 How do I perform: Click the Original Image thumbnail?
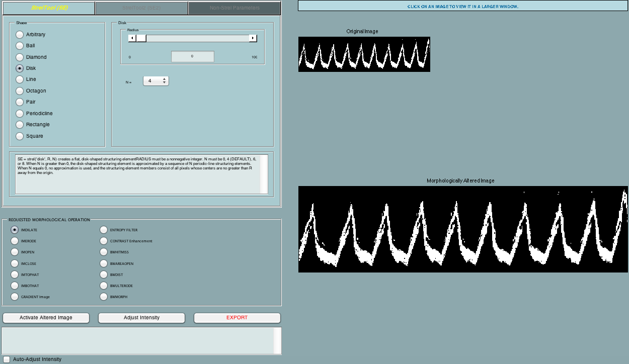[x=364, y=54]
